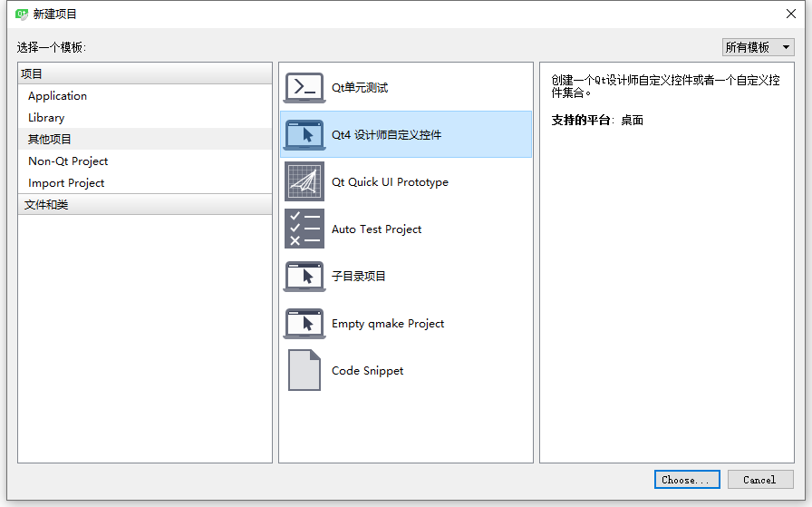The image size is (812, 507).
Task: Select the Library category
Action: 145,118
